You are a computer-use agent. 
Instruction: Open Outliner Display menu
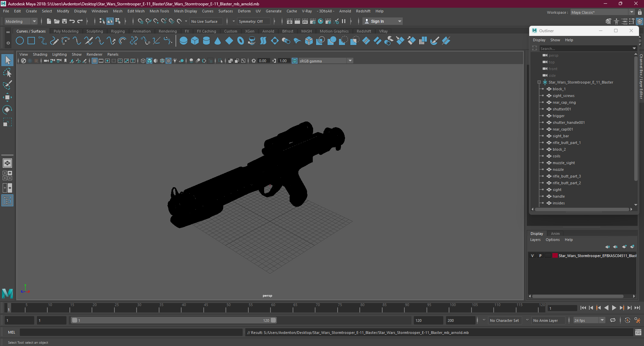click(x=539, y=40)
